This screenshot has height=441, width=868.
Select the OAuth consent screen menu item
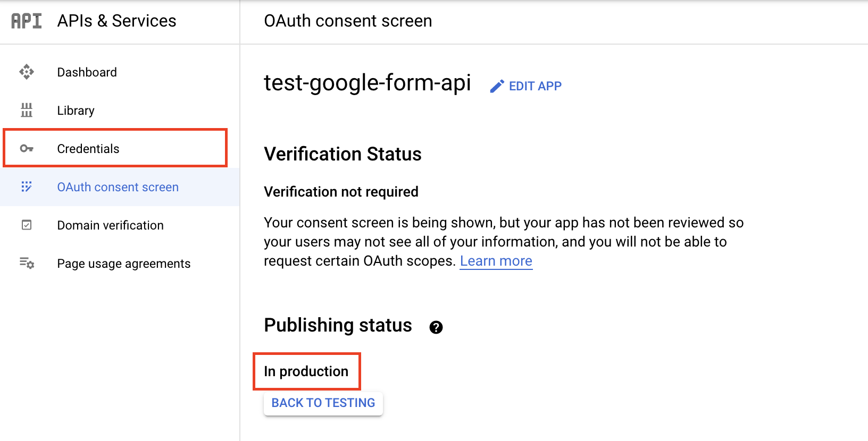(118, 187)
